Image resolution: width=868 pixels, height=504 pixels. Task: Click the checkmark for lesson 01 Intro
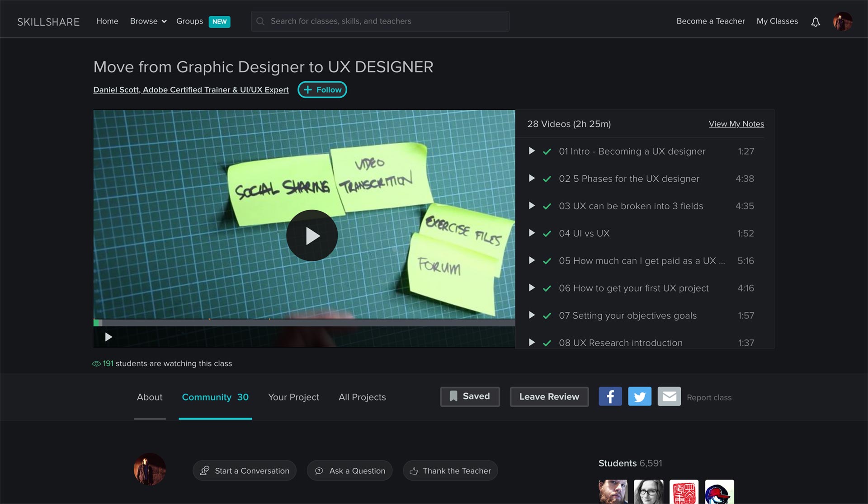pos(547,151)
